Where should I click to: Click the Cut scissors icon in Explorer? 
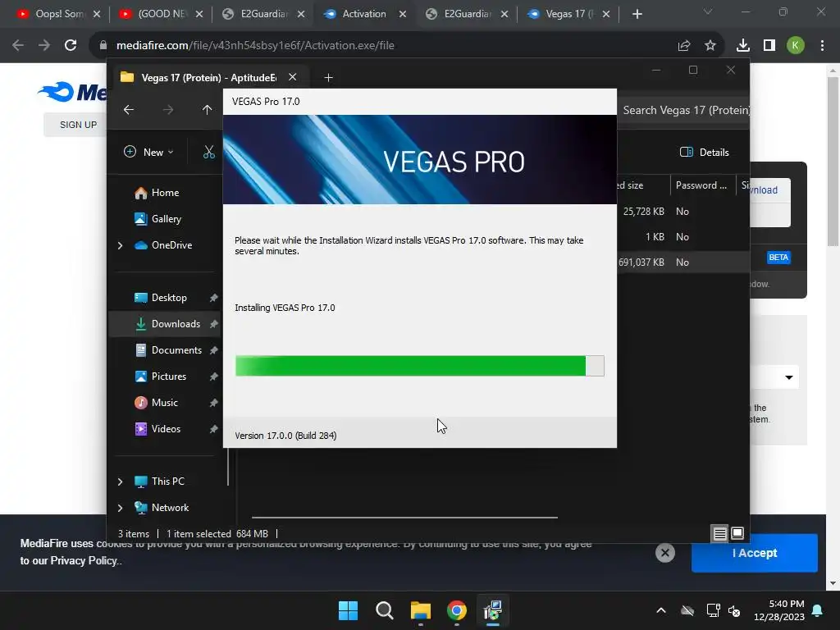(209, 152)
